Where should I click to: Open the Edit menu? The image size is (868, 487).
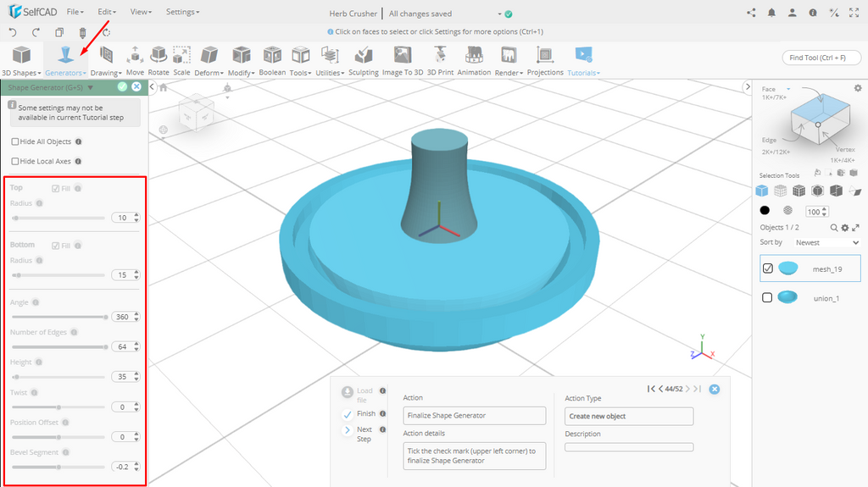107,12
